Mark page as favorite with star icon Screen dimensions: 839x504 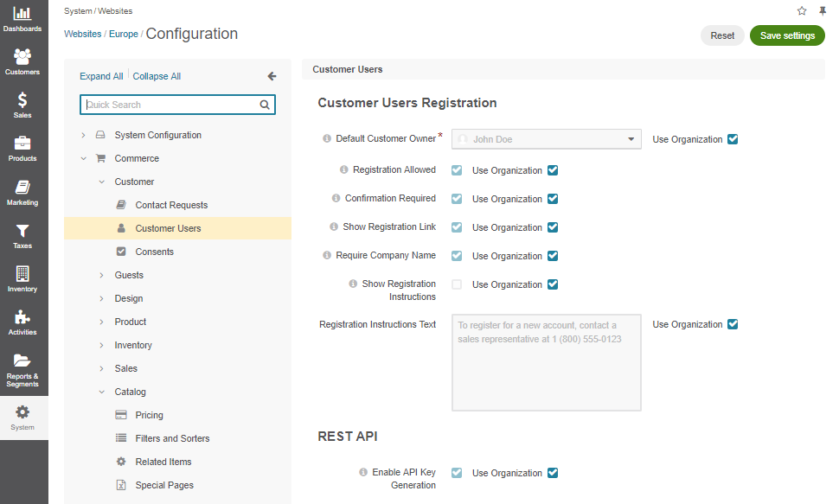pos(802,10)
